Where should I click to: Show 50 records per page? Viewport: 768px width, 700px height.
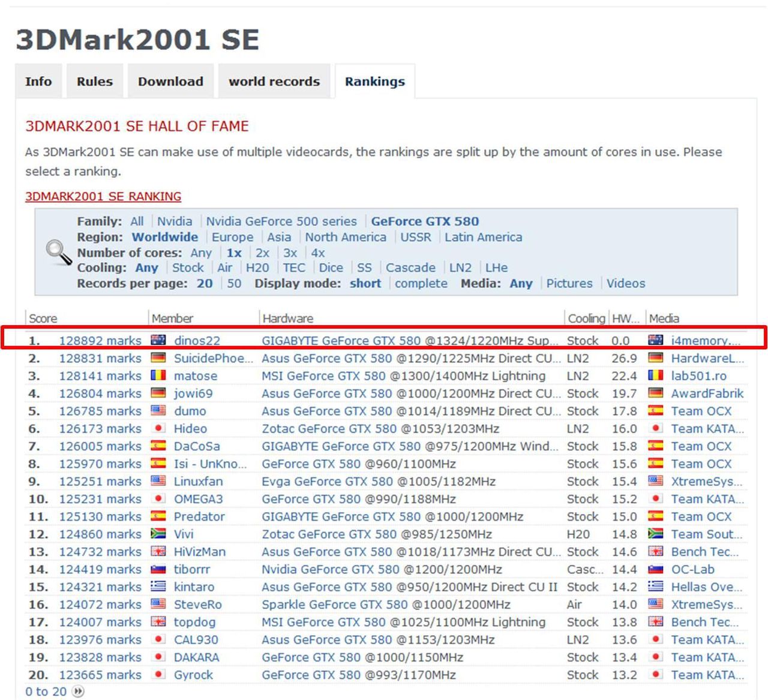coord(234,283)
